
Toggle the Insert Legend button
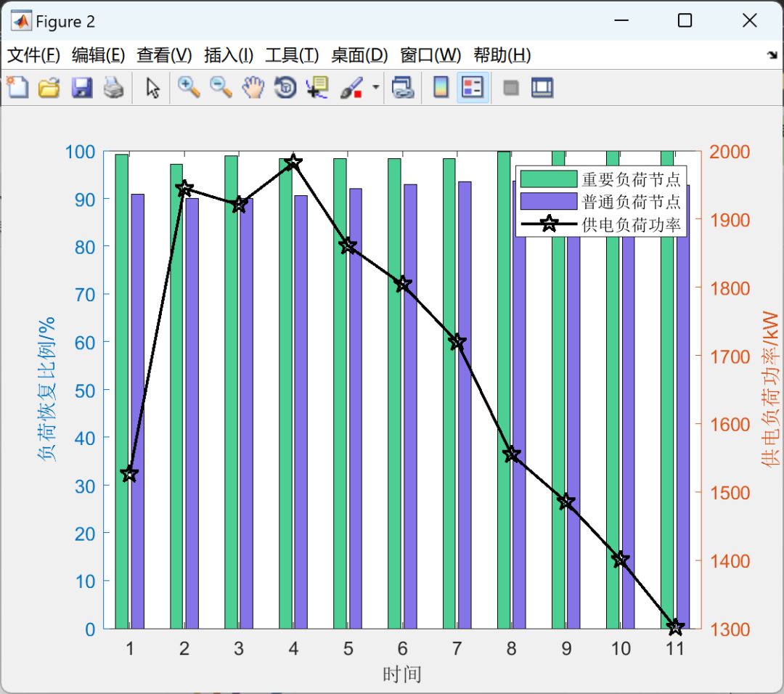point(473,88)
